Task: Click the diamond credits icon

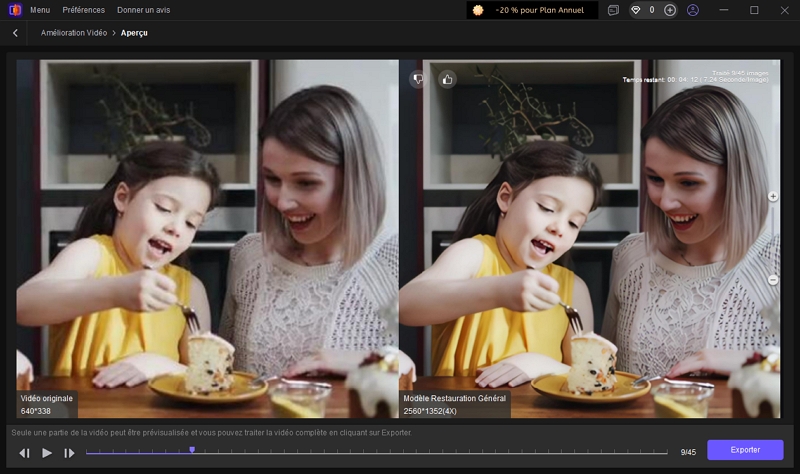Action: point(636,10)
